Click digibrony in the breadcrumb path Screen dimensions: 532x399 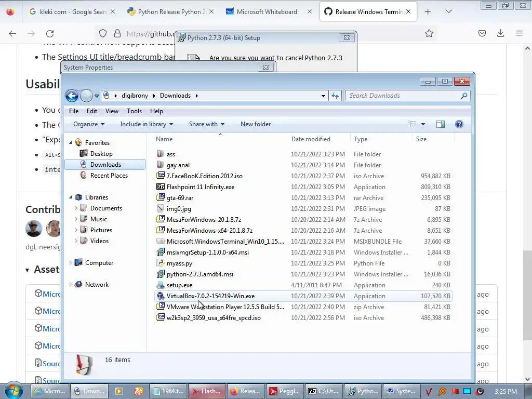point(135,96)
